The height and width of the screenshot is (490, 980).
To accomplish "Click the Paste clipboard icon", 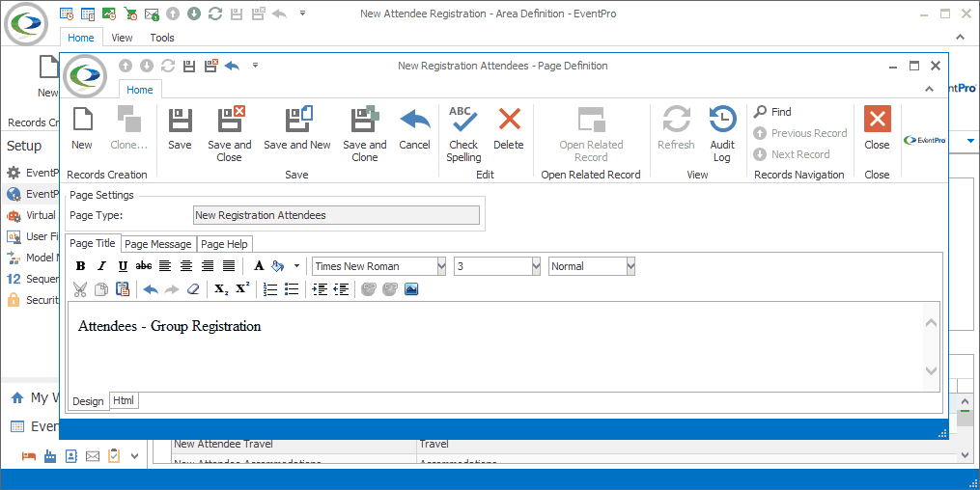I will tap(123, 289).
